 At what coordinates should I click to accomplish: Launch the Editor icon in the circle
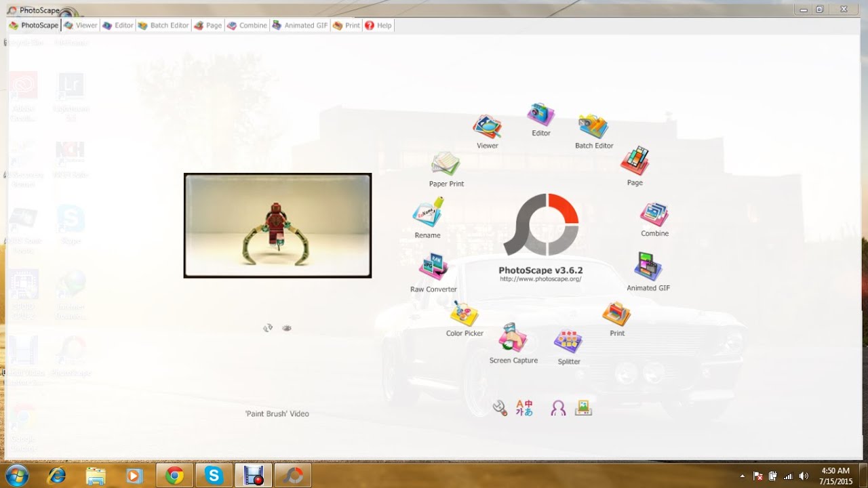[541, 115]
